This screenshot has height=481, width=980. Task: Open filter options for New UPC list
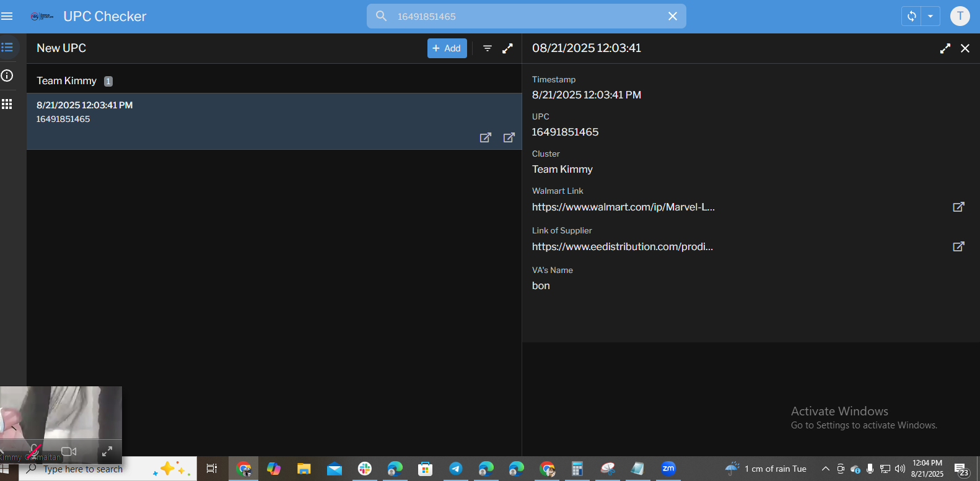point(488,48)
